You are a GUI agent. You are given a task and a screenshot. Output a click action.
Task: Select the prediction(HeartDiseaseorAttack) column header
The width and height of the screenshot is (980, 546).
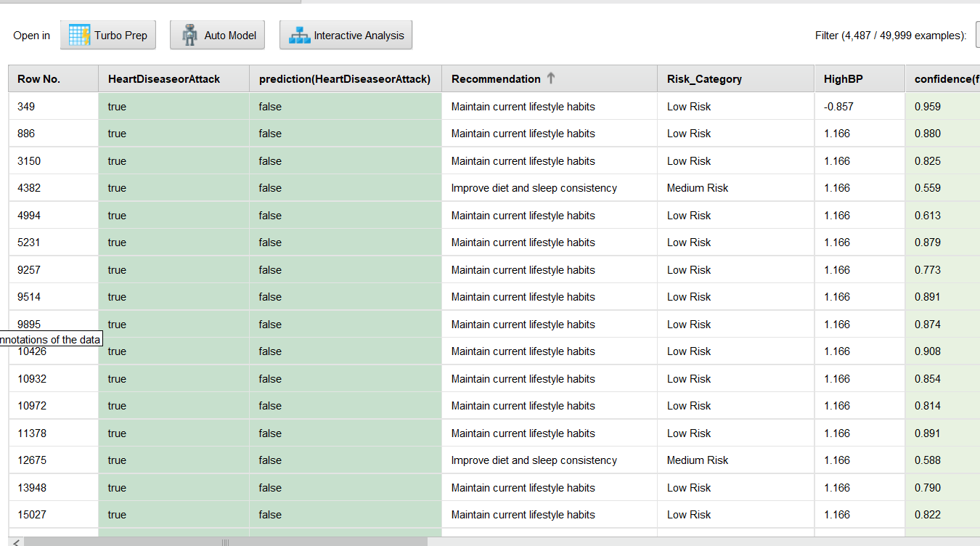(x=345, y=78)
